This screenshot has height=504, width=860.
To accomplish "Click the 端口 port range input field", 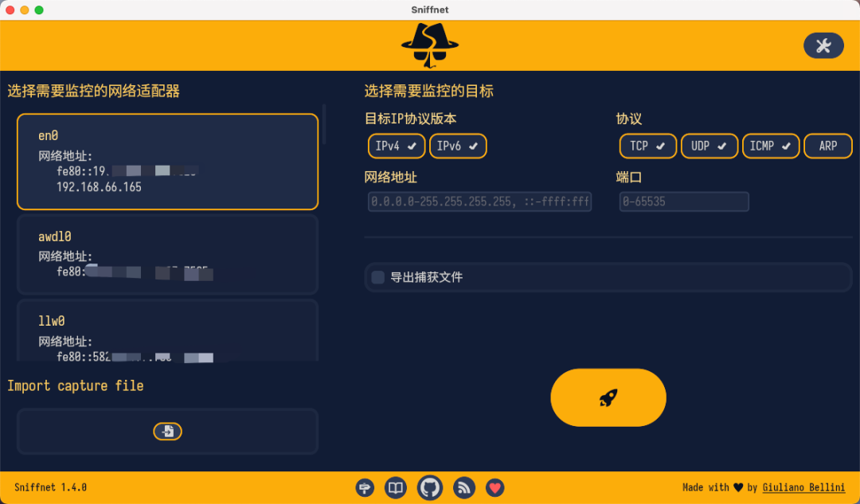I will pos(684,202).
